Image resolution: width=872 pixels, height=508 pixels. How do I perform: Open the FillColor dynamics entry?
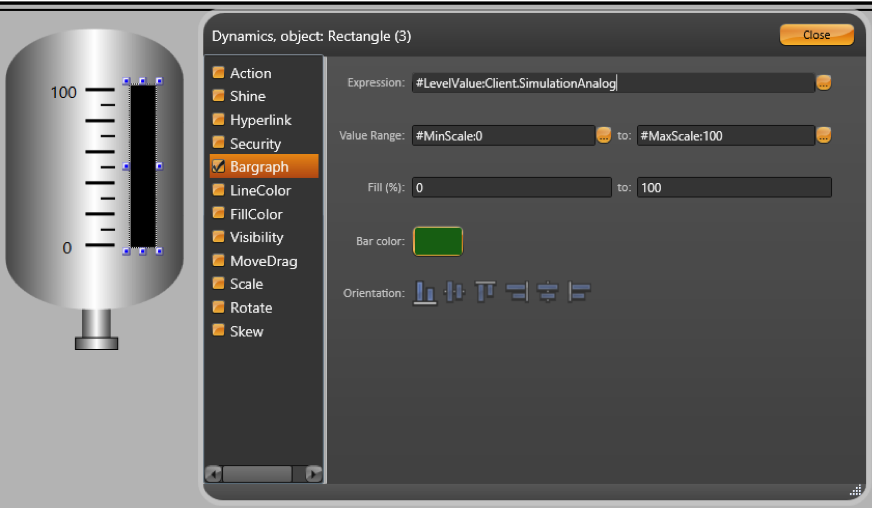point(256,214)
